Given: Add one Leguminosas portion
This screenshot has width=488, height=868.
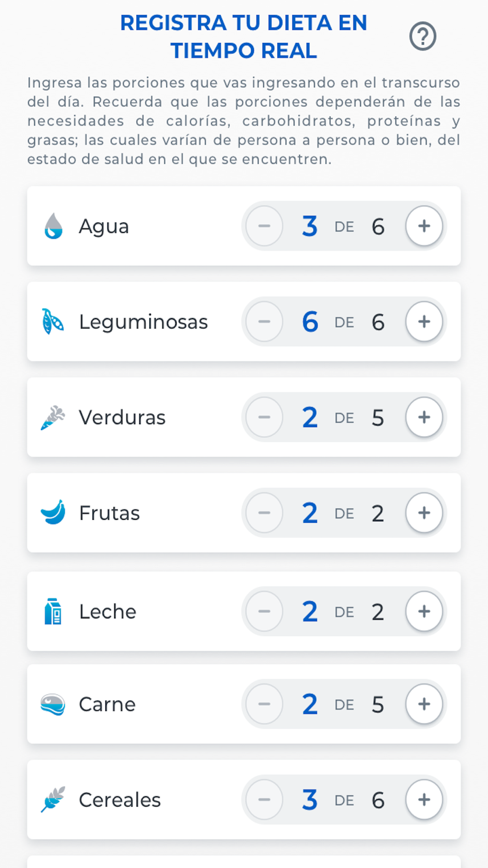Looking at the screenshot, I should (x=424, y=322).
